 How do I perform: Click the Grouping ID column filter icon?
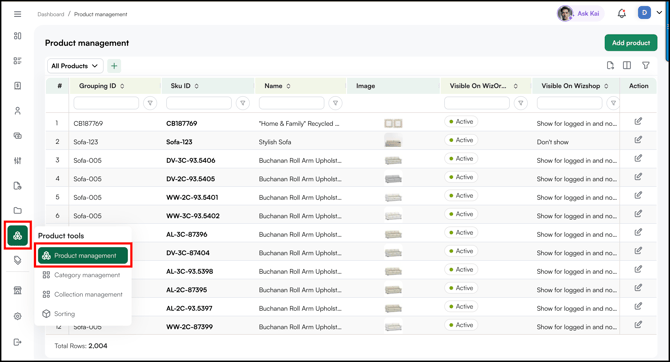point(150,103)
